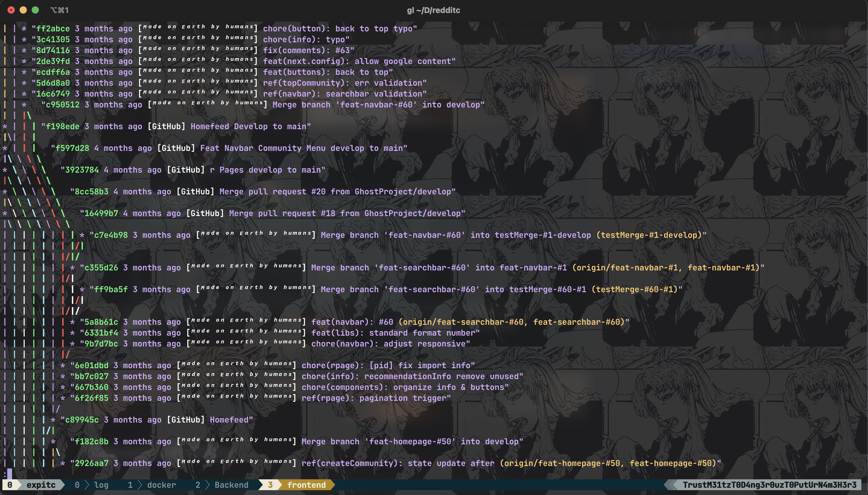This screenshot has width=868, height=495.
Task: Click ref (origin/feat-navbar-#1, feat-navbar-#1)
Action: (666, 268)
